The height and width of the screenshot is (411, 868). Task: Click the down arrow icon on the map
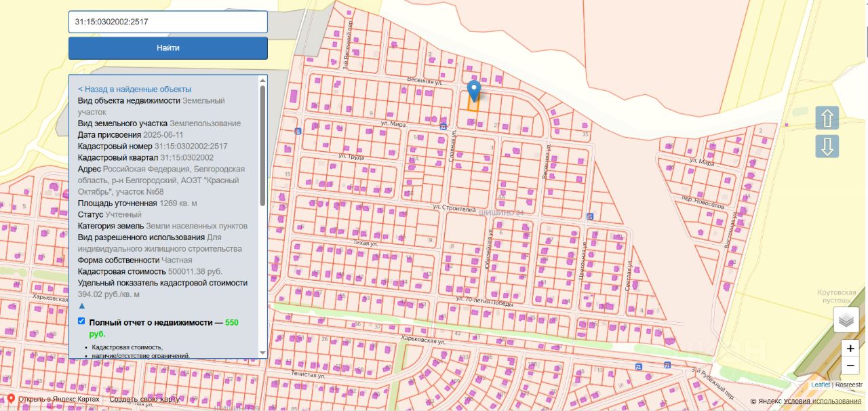point(827,146)
